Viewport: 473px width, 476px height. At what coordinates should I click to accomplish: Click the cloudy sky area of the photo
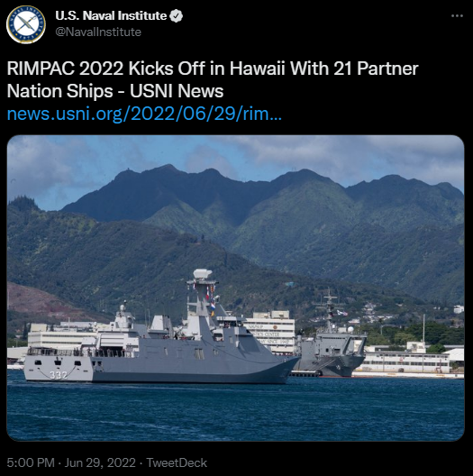235,158
